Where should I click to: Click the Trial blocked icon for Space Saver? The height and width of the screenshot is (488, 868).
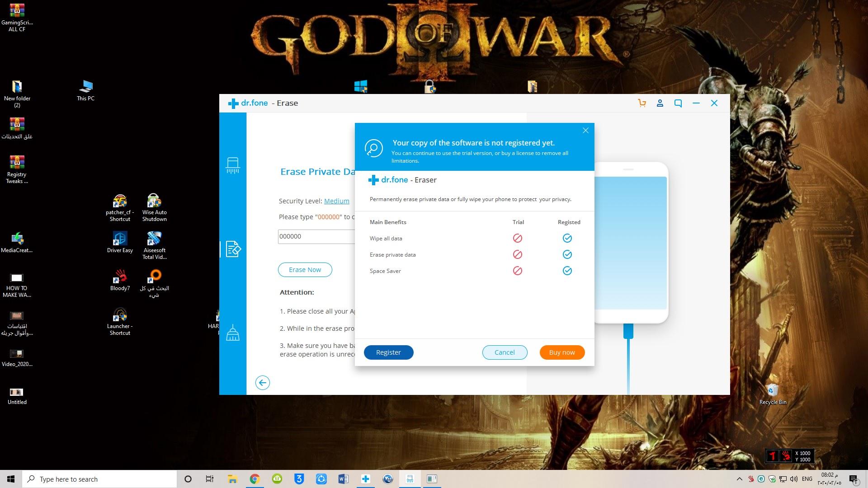tap(518, 271)
